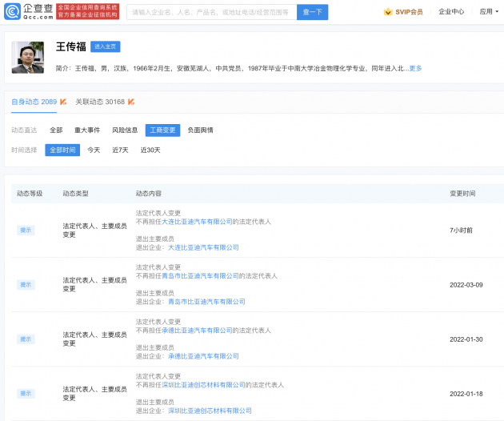Viewport: 504px width, 421px height.
Task: Select the 近30天 time filter
Action: point(150,150)
